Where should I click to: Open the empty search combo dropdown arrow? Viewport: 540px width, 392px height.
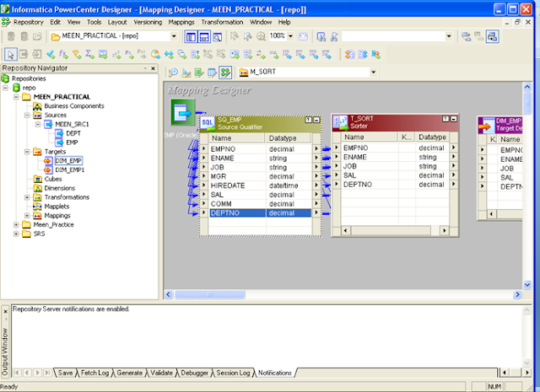[448, 35]
